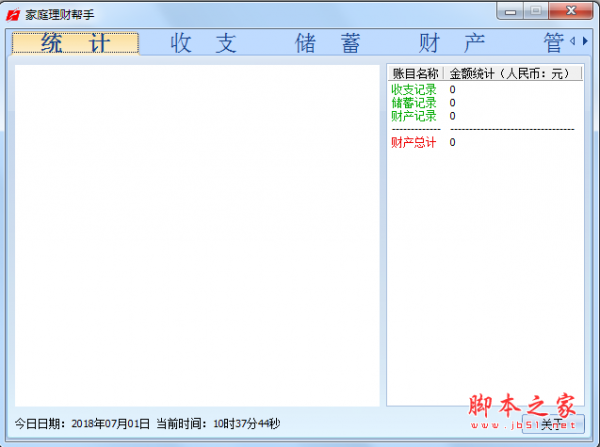Click the 关于 button

553,424
